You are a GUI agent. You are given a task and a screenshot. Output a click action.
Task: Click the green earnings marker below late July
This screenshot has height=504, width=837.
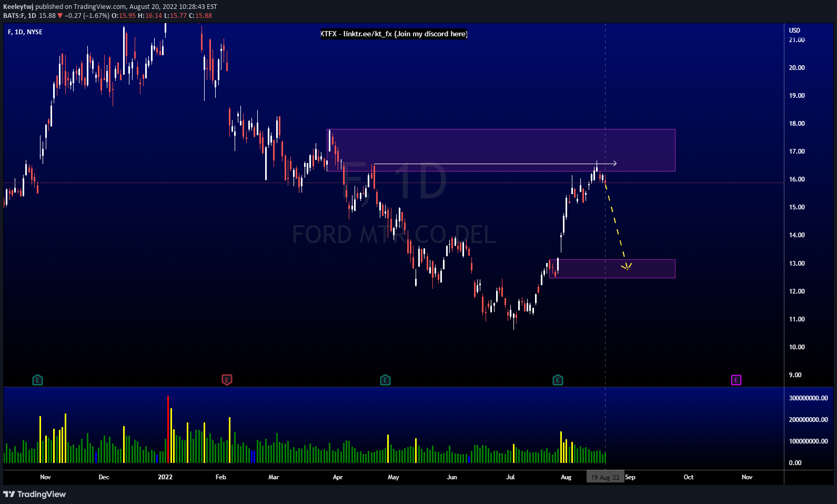click(x=558, y=380)
